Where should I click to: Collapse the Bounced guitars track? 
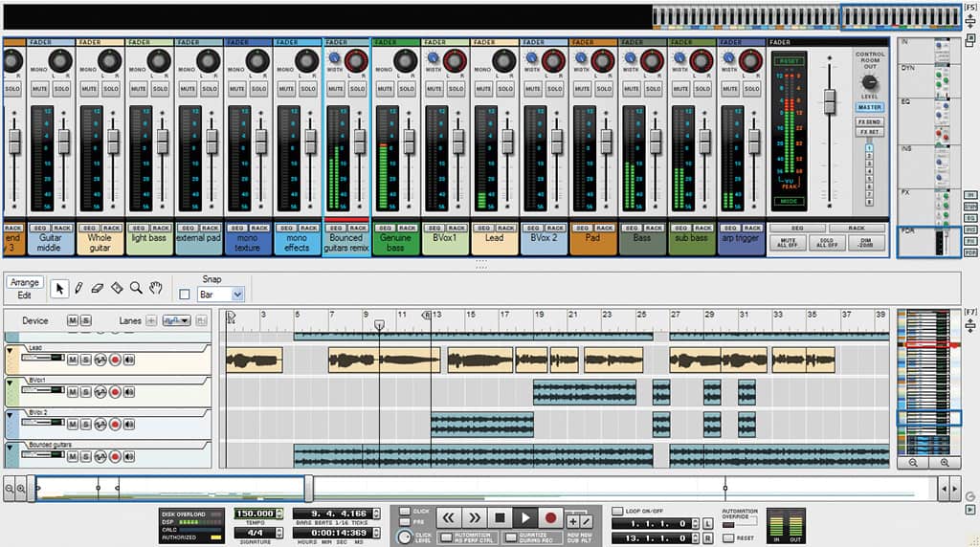point(10,448)
